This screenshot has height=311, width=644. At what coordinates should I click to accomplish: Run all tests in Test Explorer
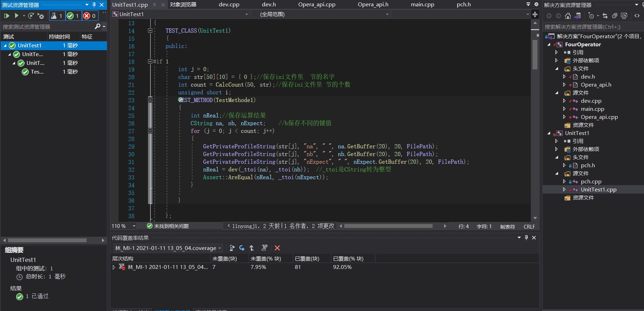7,16
